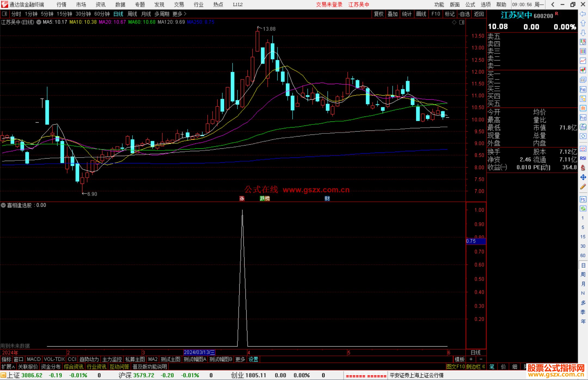This screenshot has height=380, width=588.
Task: Open the 公式 menu in title bar
Action: pos(470,5)
